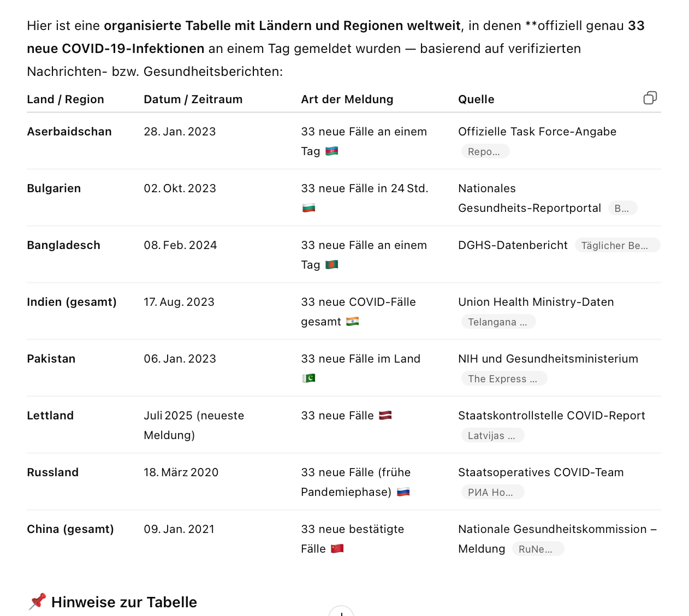Click the Bulgaria flag emoji
Screen dimensions: 689x616
(309, 208)
